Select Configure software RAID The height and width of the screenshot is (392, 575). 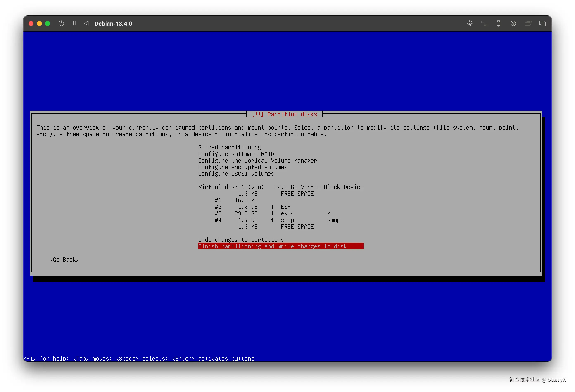(236, 154)
